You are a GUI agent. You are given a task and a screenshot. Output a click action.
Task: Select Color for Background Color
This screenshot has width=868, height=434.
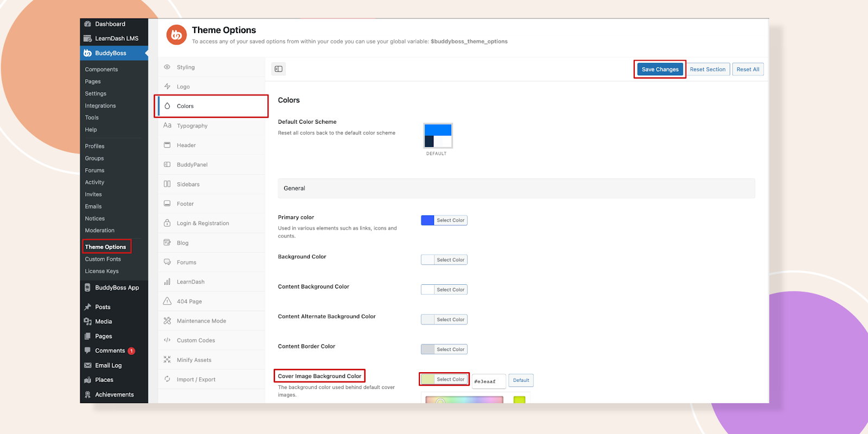[444, 260]
